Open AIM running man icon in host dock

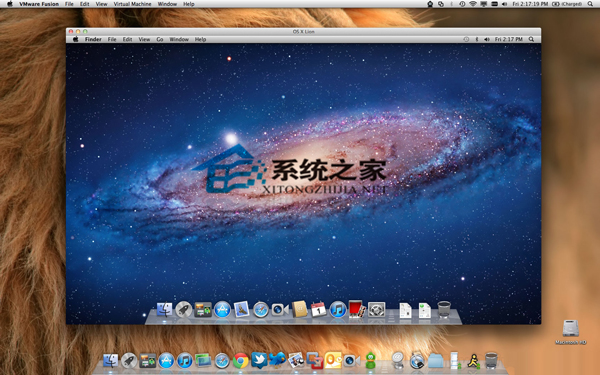(473, 361)
